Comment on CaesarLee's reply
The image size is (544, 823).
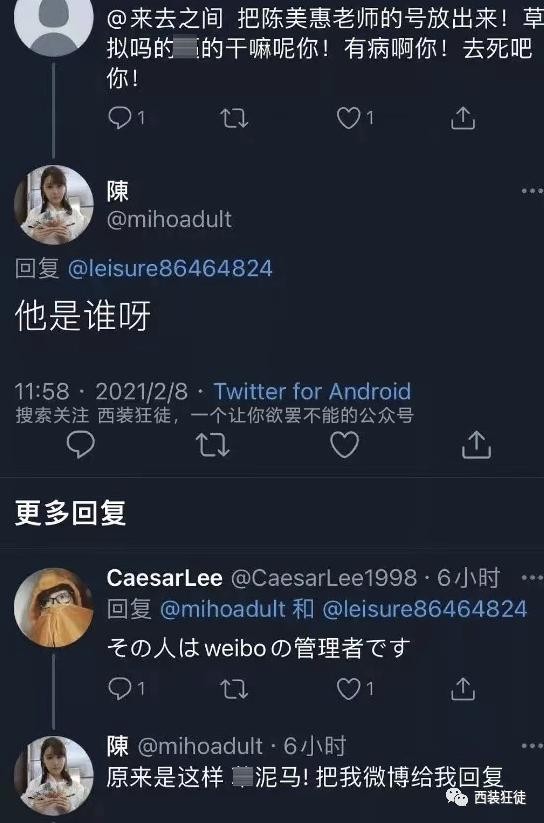120,689
